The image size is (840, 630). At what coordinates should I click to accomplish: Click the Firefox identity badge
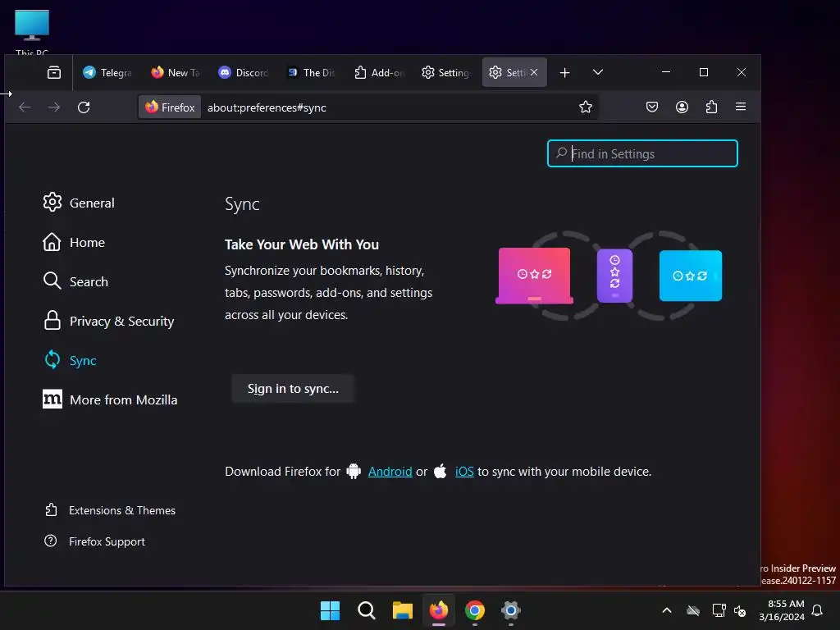pos(170,107)
